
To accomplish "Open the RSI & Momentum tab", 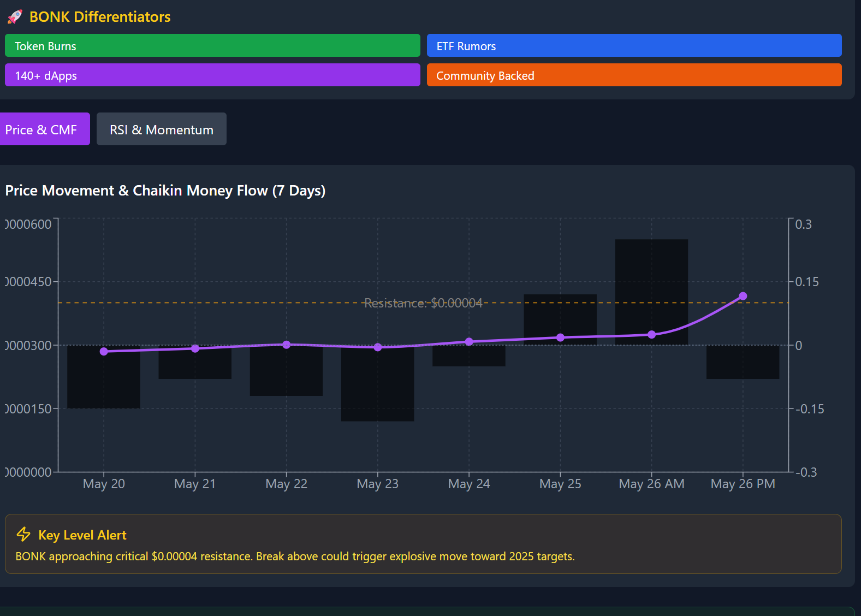I will pyautogui.click(x=162, y=129).
